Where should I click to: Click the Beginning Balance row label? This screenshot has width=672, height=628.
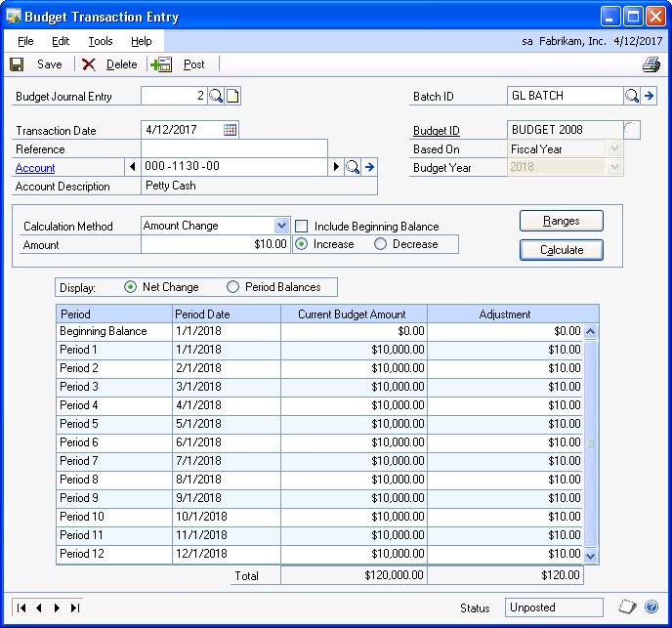[104, 331]
